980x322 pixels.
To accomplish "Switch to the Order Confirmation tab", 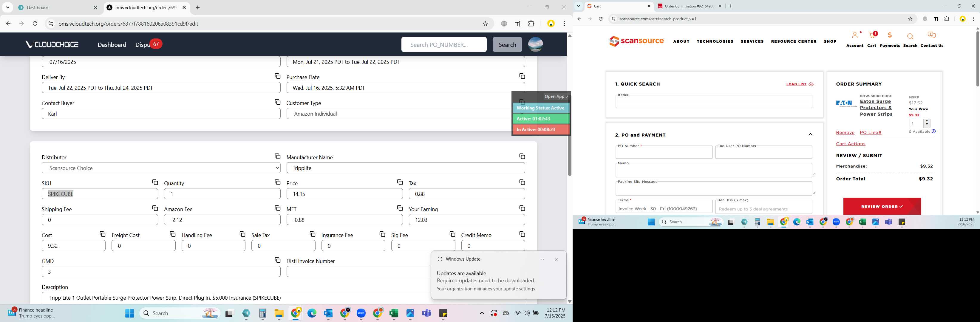I will (689, 6).
